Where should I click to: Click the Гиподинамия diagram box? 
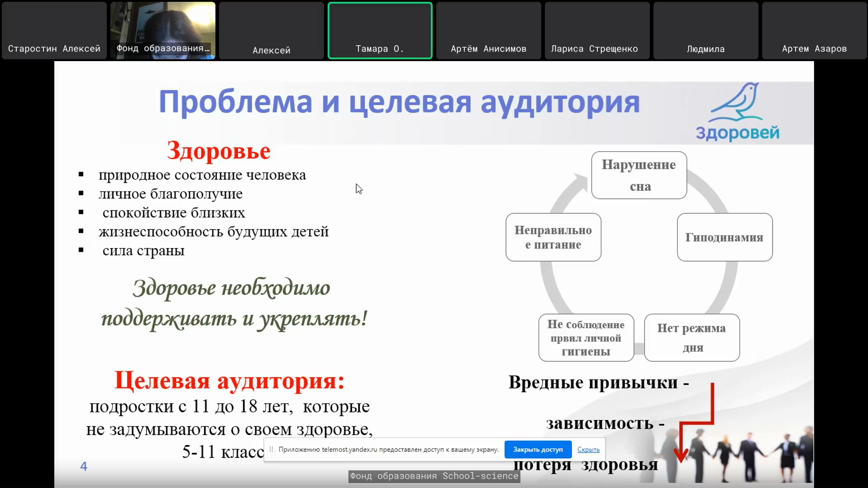click(x=725, y=237)
